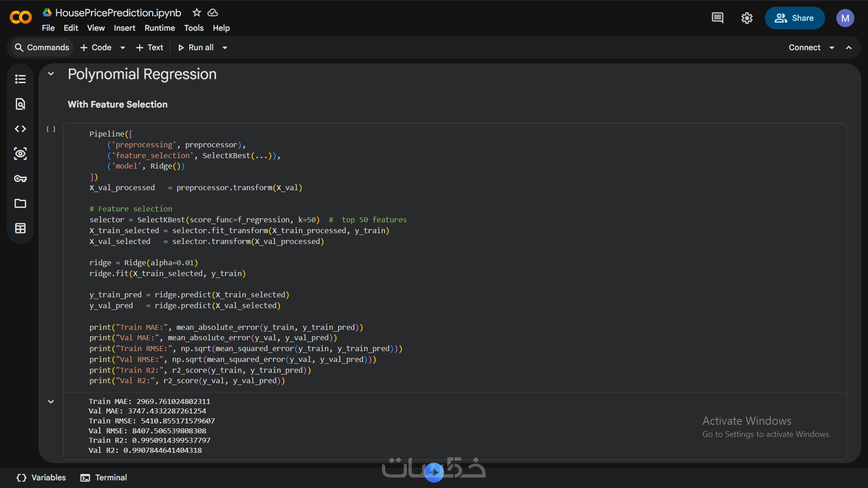Open the Terminal panel

click(x=104, y=478)
